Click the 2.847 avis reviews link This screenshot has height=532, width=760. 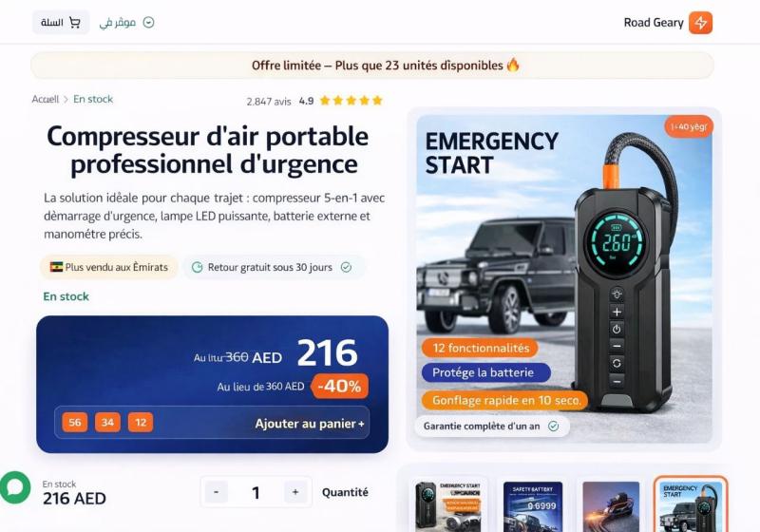pyautogui.click(x=269, y=102)
